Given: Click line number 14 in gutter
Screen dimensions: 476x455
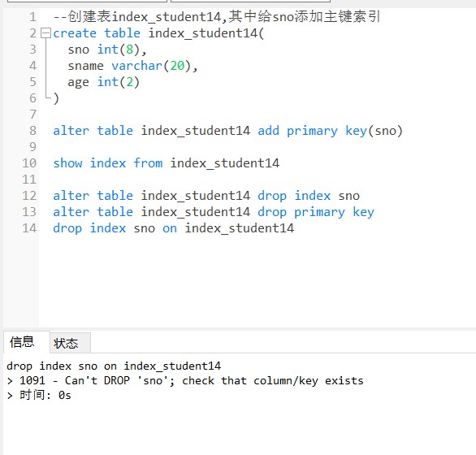Looking at the screenshot, I should pyautogui.click(x=29, y=228).
